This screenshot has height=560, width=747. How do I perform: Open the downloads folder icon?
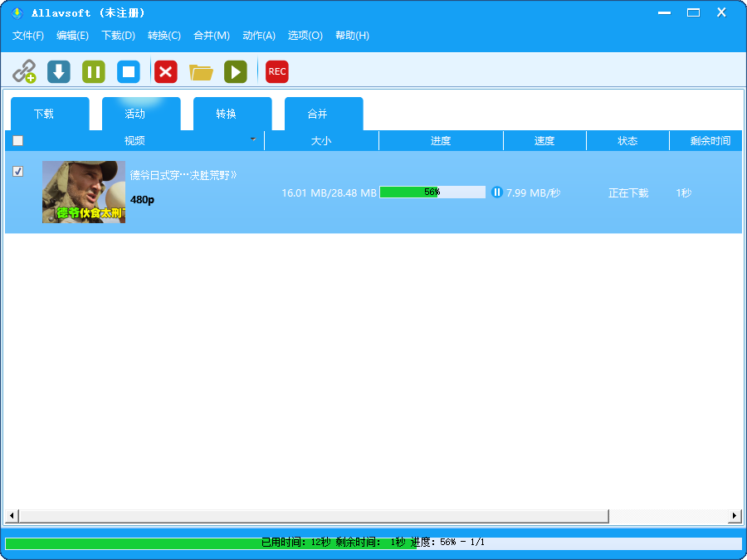(x=201, y=71)
